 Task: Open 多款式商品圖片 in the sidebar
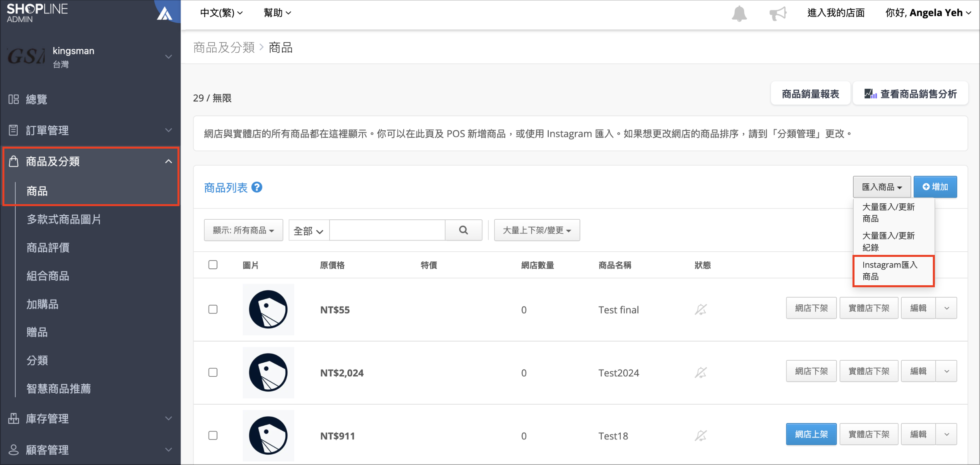point(64,219)
